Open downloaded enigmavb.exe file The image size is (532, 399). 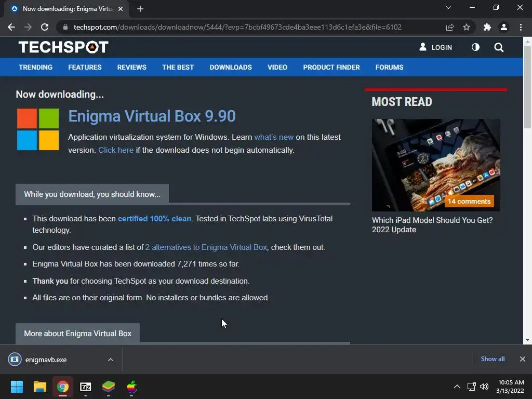[x=46, y=360]
